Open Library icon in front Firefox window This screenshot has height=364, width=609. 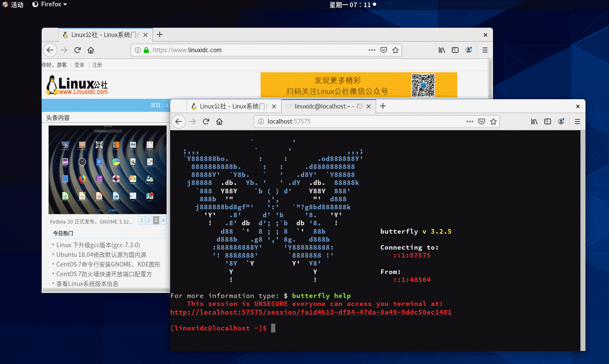point(534,121)
